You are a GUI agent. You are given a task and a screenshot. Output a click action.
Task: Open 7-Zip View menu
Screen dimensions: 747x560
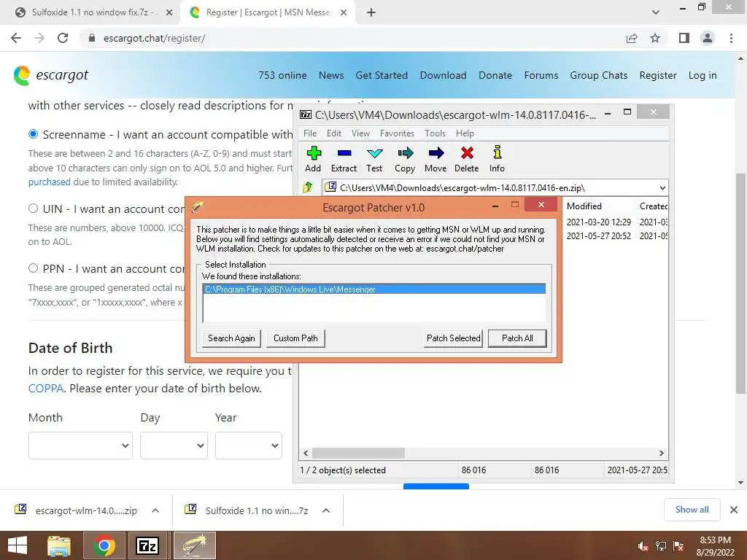point(360,133)
